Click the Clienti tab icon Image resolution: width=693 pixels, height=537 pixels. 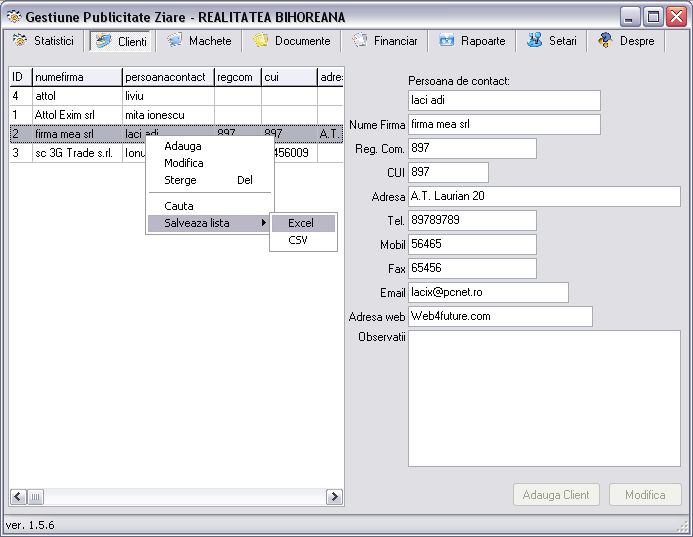(104, 41)
